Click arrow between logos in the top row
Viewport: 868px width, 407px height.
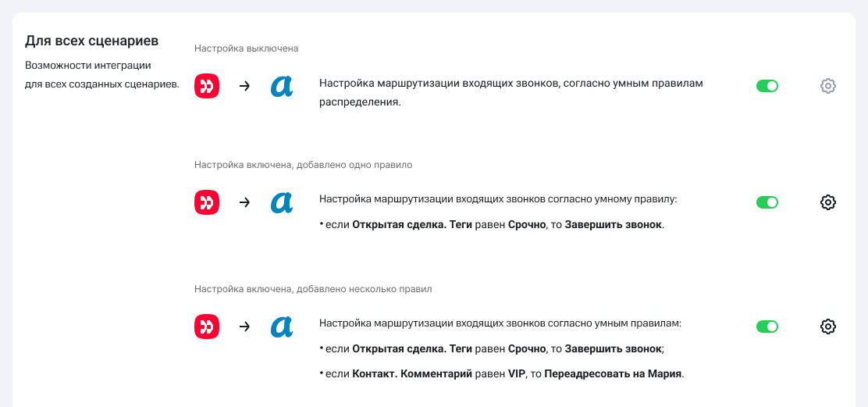click(244, 86)
